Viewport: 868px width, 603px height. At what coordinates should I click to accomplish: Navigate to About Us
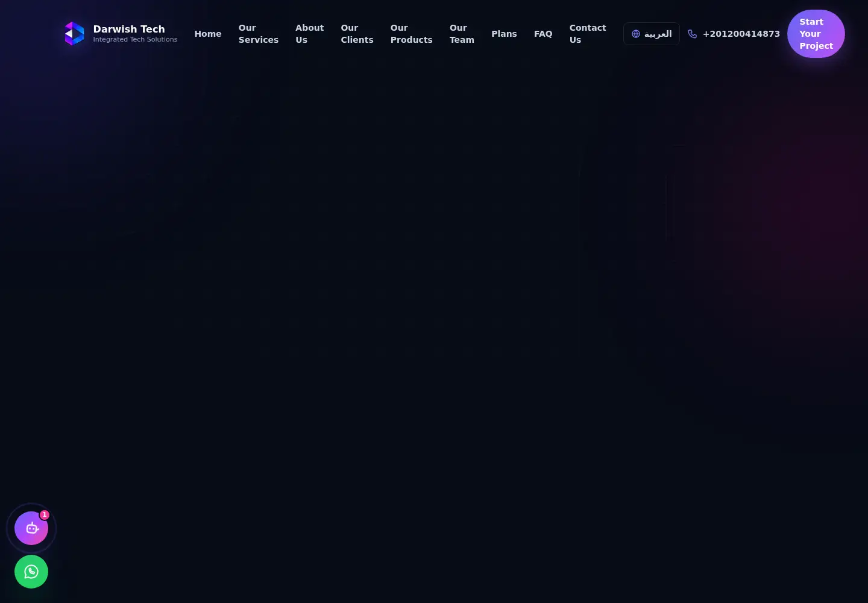click(x=309, y=34)
